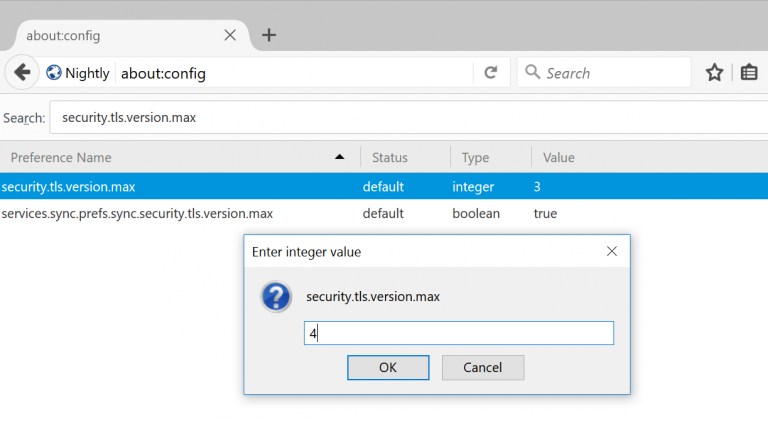Image resolution: width=768 pixels, height=423 pixels.
Task: Click the boolean type cell
Action: [476, 213]
